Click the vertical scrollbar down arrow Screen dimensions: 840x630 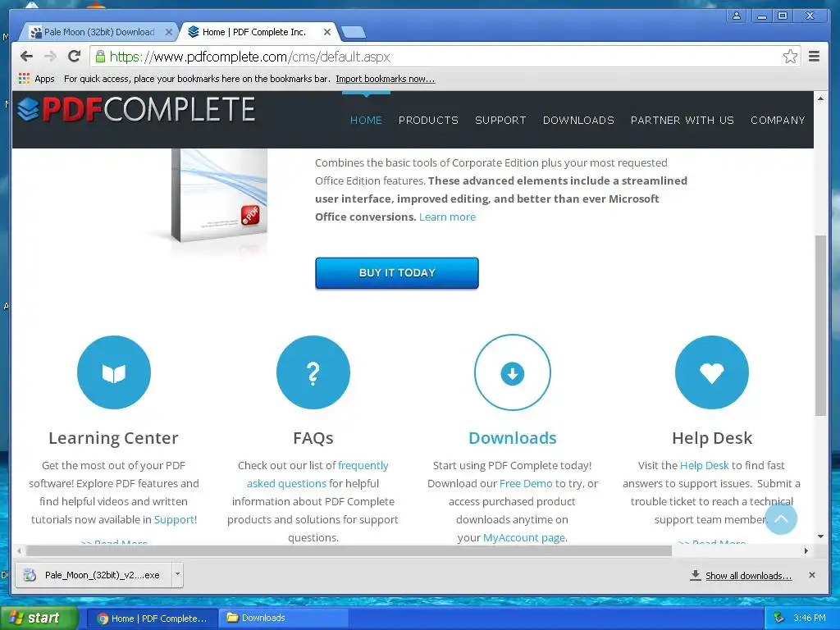pyautogui.click(x=820, y=536)
